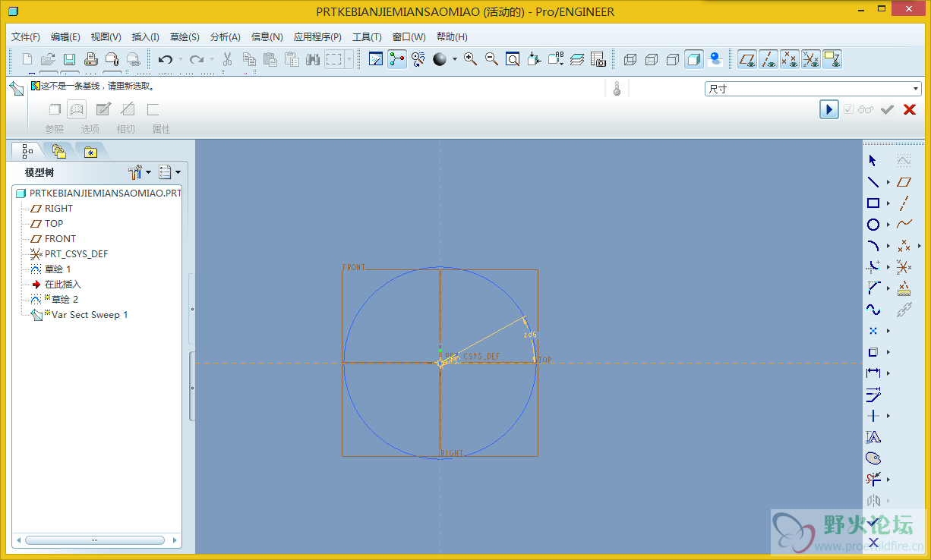The width and height of the screenshot is (931, 560).
Task: Click the Quit sketch X
Action: 873,543
